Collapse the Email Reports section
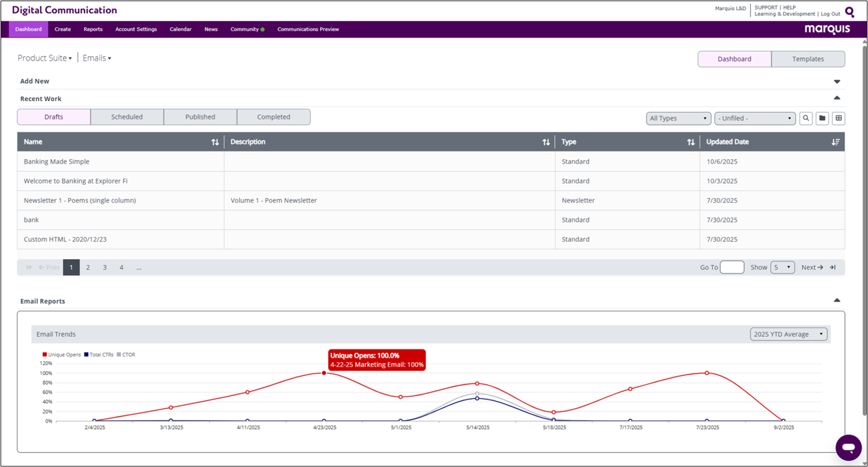The image size is (868, 467). tap(836, 300)
